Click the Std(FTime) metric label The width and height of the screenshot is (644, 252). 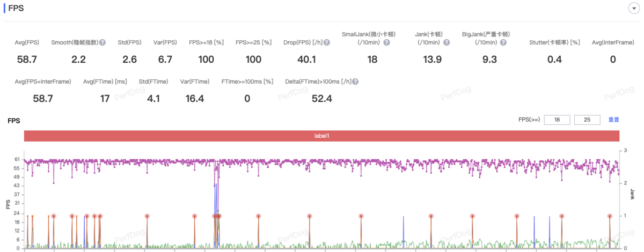pos(153,81)
